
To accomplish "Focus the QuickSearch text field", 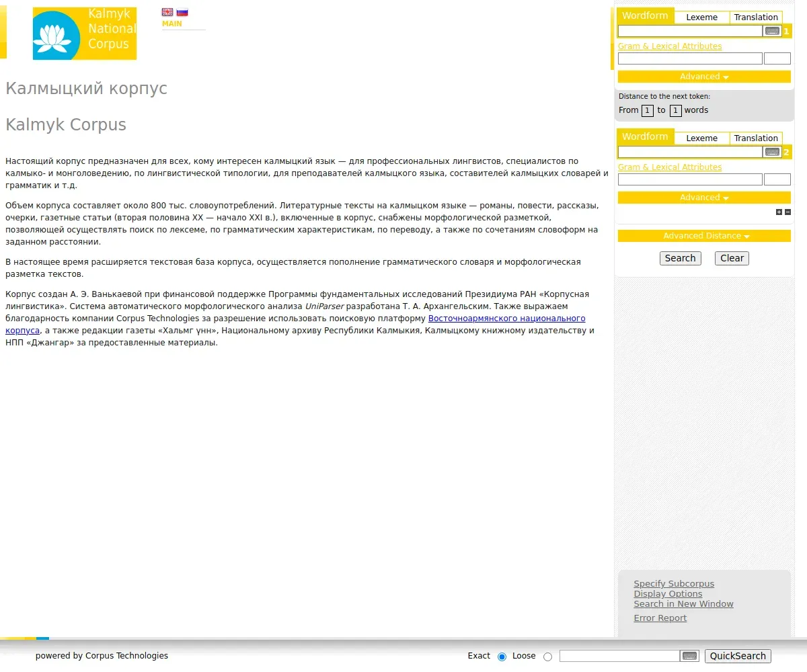I will (x=619, y=656).
